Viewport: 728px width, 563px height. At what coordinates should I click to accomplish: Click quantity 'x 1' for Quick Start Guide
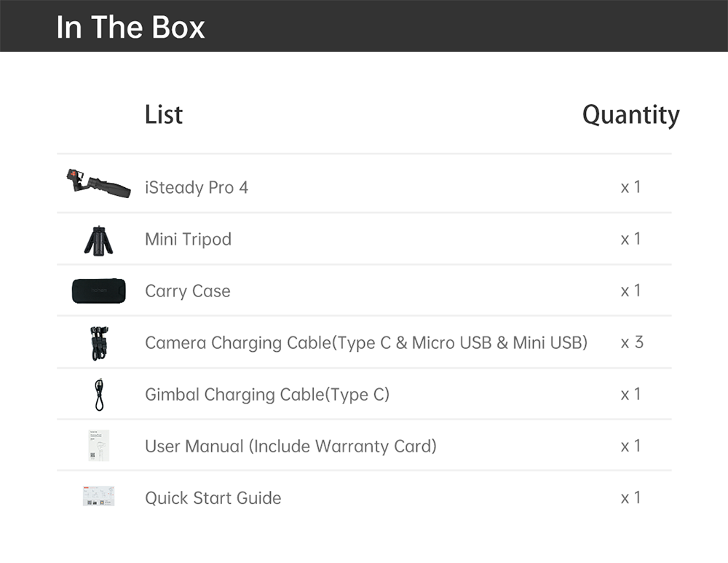pyautogui.click(x=630, y=497)
